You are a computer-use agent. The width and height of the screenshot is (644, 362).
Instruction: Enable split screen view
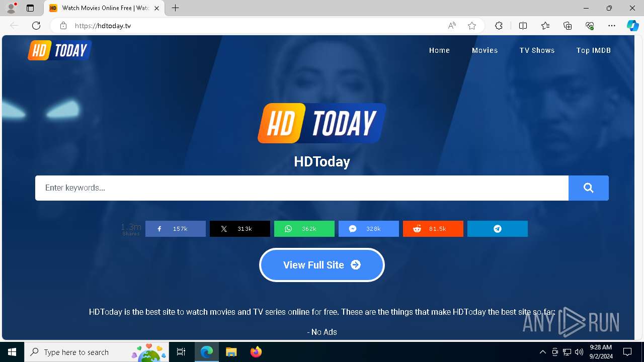point(523,26)
